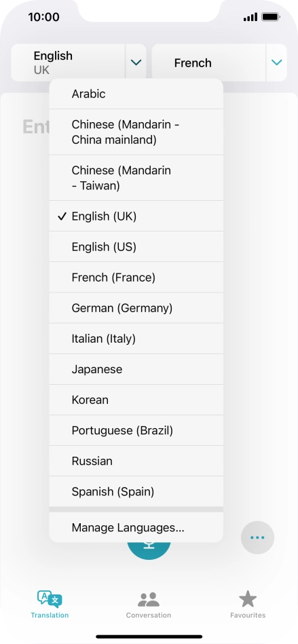Expand the French language chevron
The height and width of the screenshot is (644, 298).
(277, 62)
